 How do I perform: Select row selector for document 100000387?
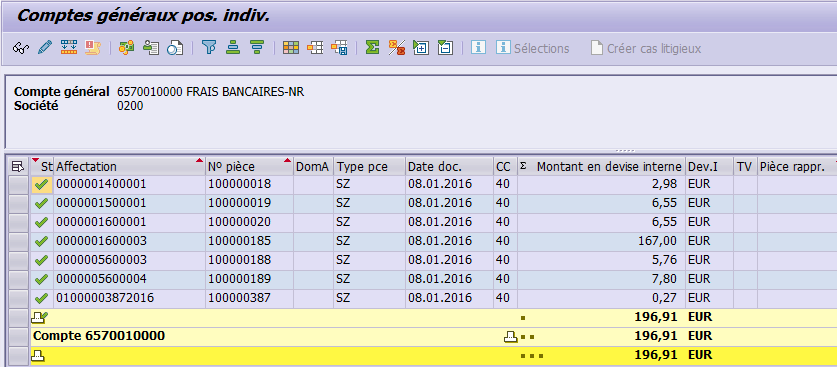click(19, 298)
